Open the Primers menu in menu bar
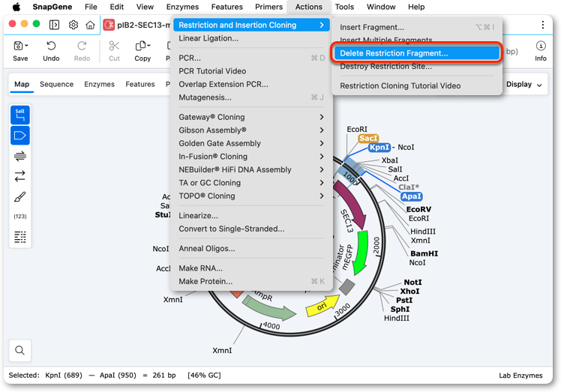This screenshot has width=573, height=392. pyautogui.click(x=268, y=7)
